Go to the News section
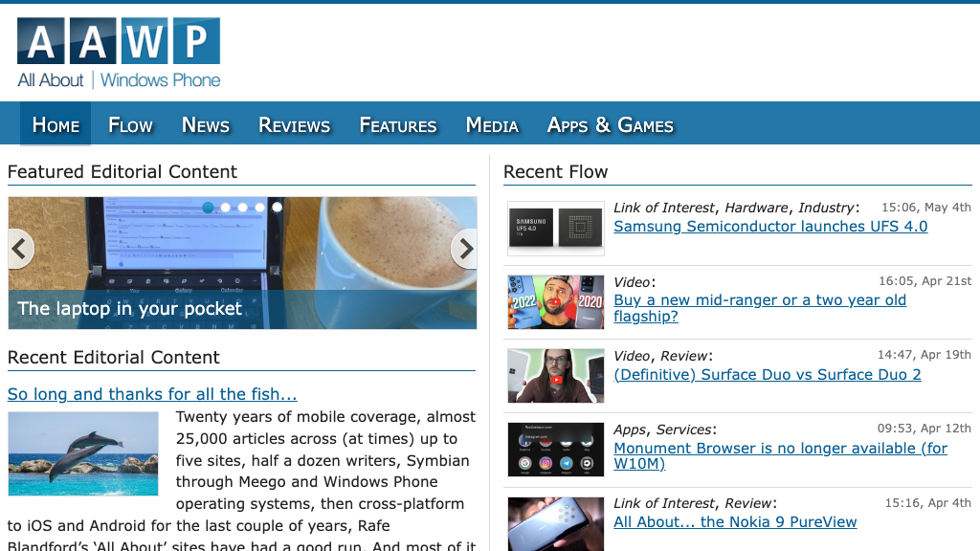The height and width of the screenshot is (551, 980). click(x=206, y=125)
